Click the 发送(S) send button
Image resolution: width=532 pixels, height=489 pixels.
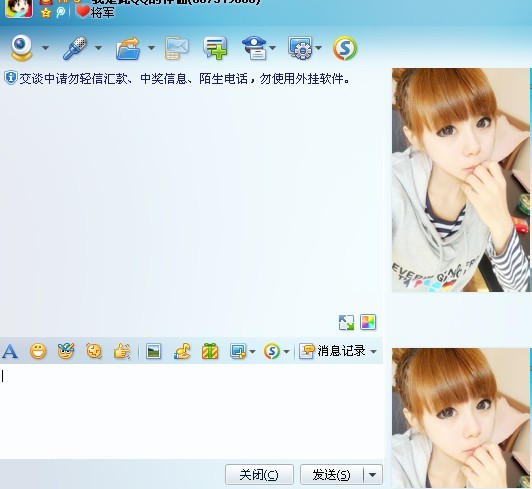click(331, 474)
